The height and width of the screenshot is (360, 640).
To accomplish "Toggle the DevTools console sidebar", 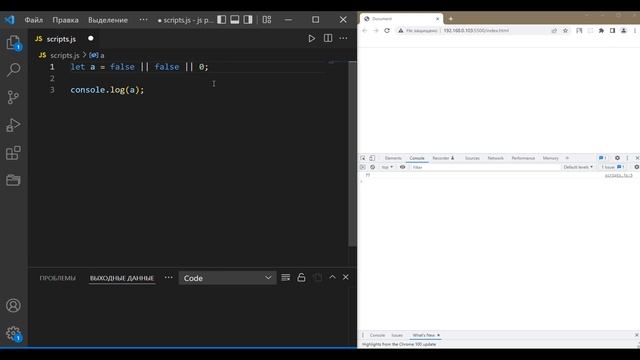I will pyautogui.click(x=362, y=167).
